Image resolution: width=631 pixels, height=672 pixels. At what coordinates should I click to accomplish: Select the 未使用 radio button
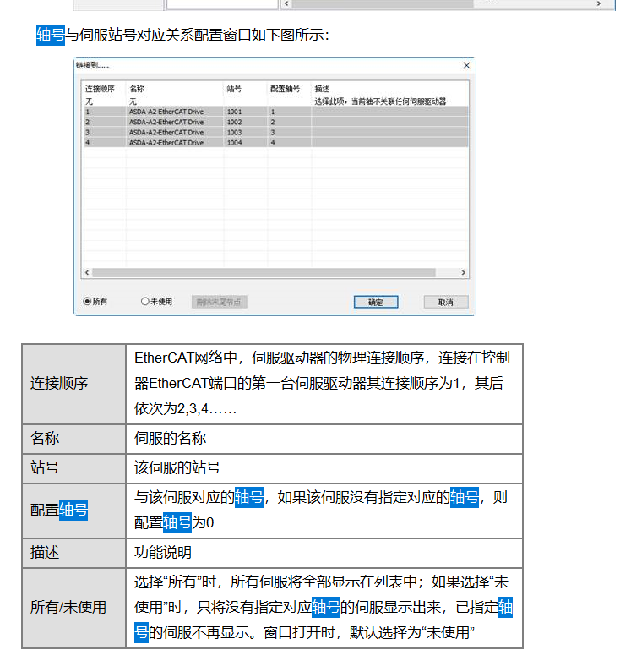point(145,302)
